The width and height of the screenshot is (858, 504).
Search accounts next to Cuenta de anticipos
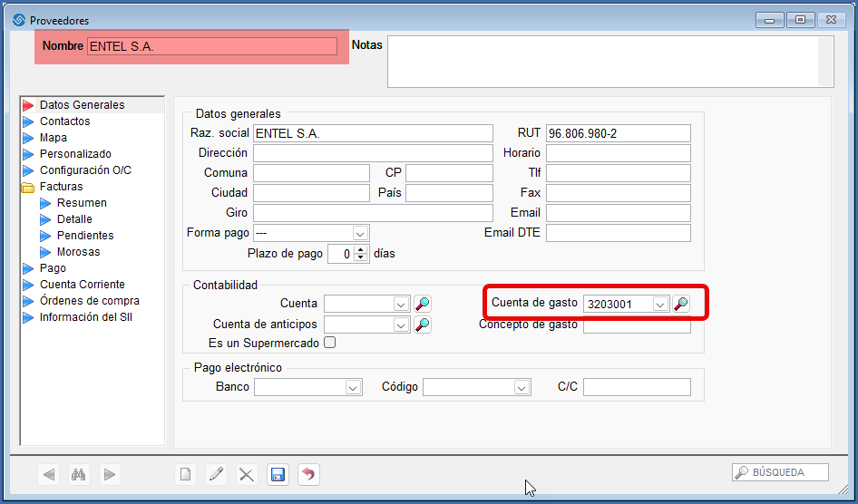[422, 325]
